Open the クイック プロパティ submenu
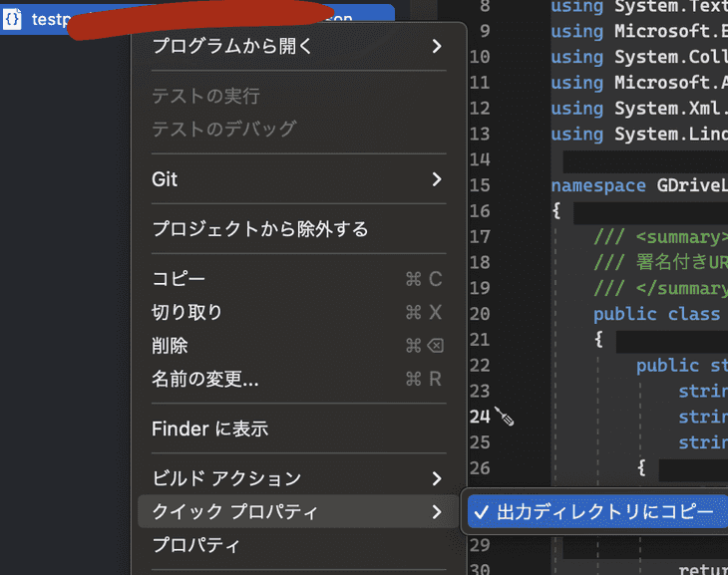Image resolution: width=728 pixels, height=575 pixels. [x=298, y=511]
